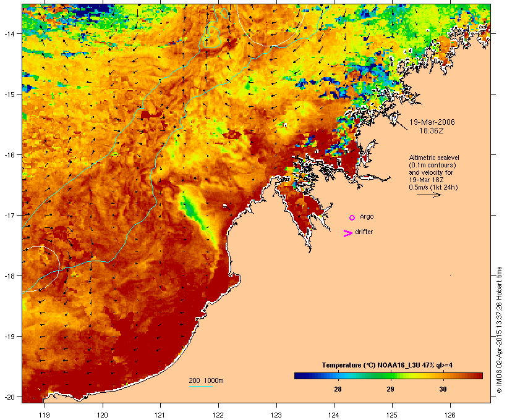Click the longitude axis label 126

(450, 415)
